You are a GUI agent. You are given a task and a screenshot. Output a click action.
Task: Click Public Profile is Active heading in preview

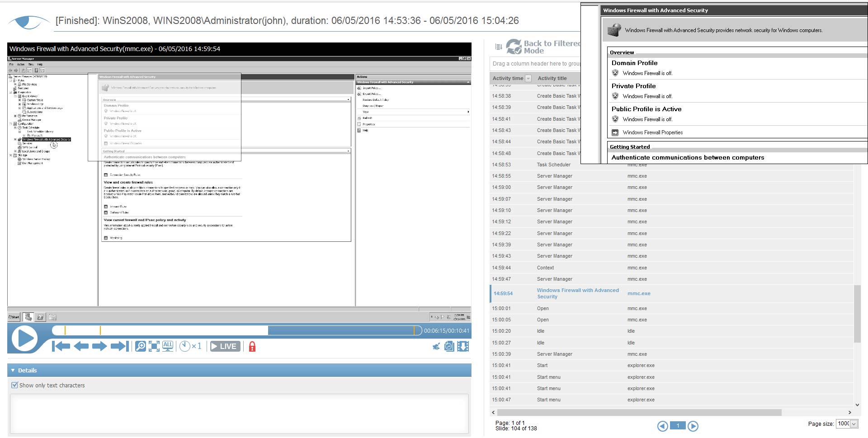[x=646, y=109]
